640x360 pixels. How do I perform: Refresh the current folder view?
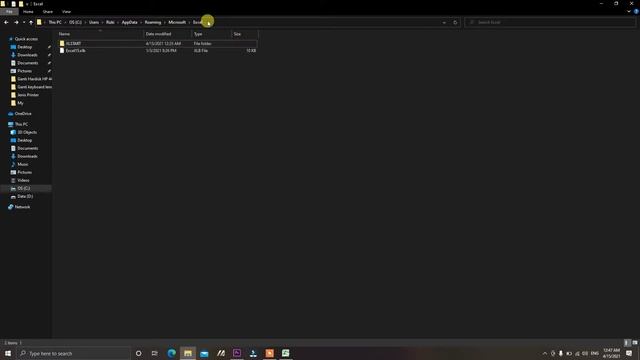[455, 22]
